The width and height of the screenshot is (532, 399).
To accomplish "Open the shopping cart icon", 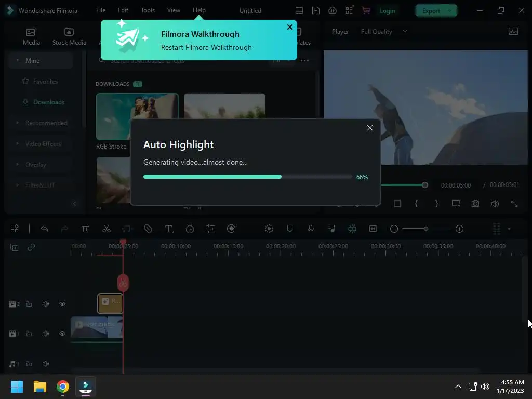I will point(366,10).
